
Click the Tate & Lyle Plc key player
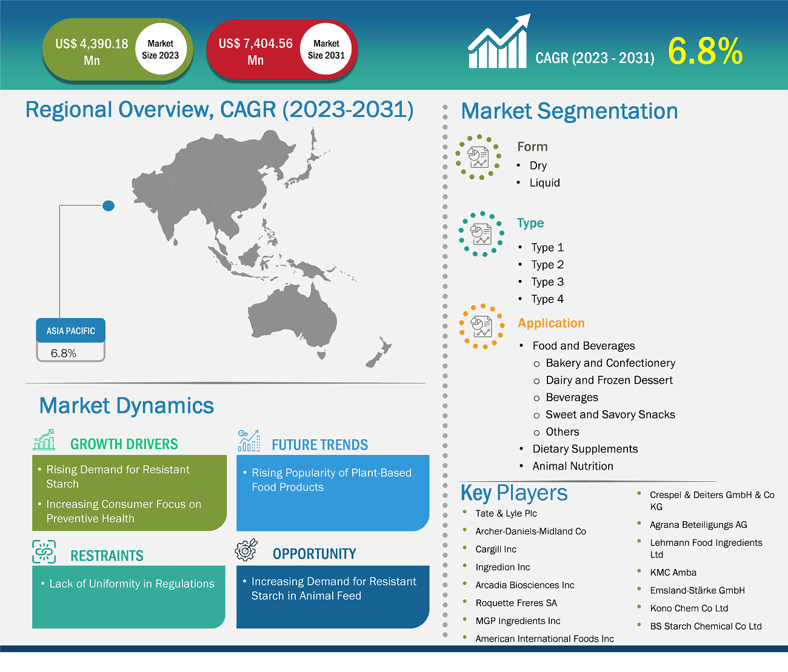pyautogui.click(x=506, y=513)
